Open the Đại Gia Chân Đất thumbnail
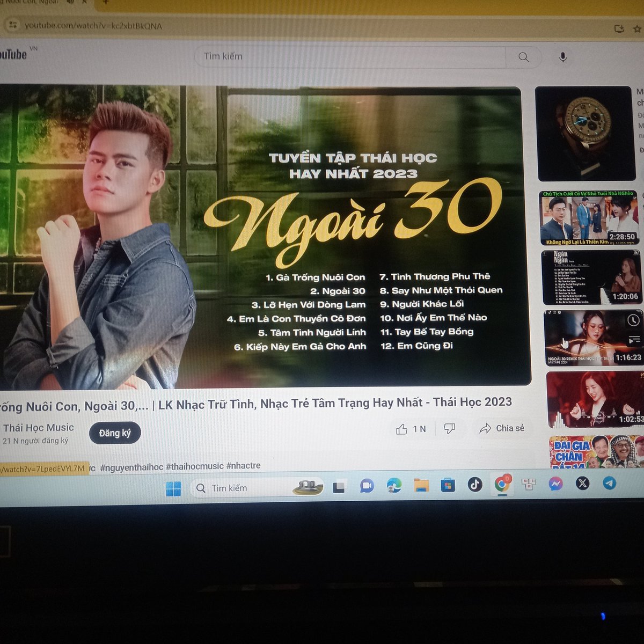Image resolution: width=644 pixels, height=644 pixels. click(597, 451)
